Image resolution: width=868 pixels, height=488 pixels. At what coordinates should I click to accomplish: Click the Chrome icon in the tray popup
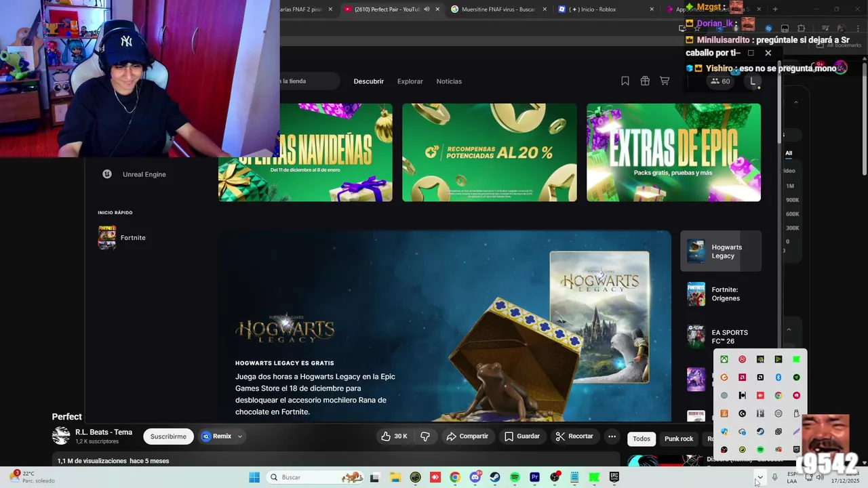[778, 395]
